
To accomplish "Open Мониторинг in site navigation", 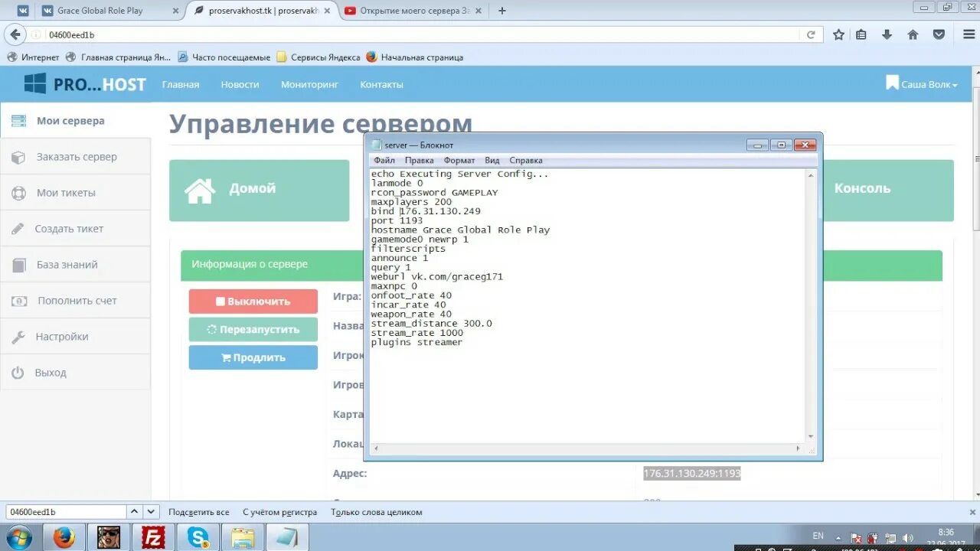I will 309,84.
